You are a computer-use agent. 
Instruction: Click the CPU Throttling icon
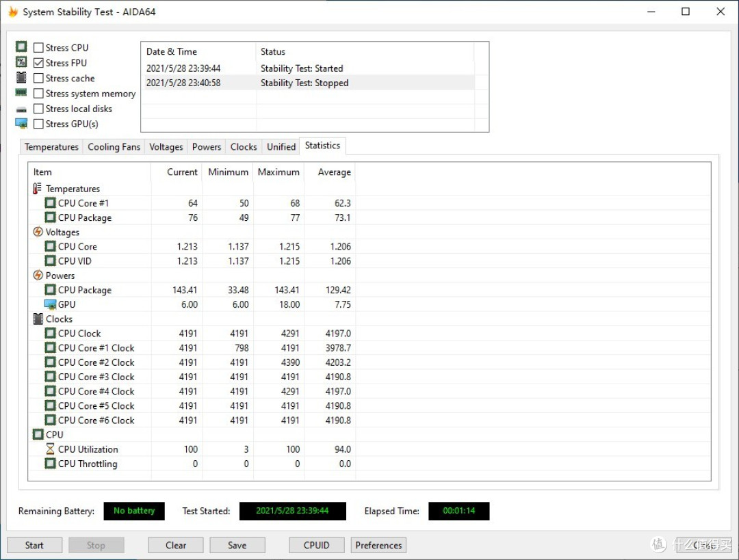50,464
